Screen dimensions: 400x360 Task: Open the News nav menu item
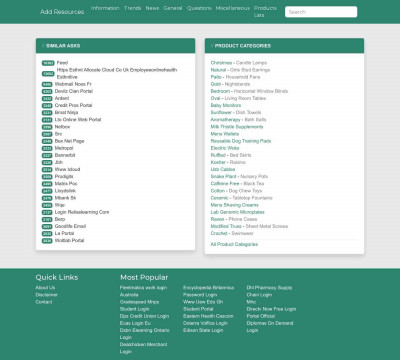[x=152, y=8]
